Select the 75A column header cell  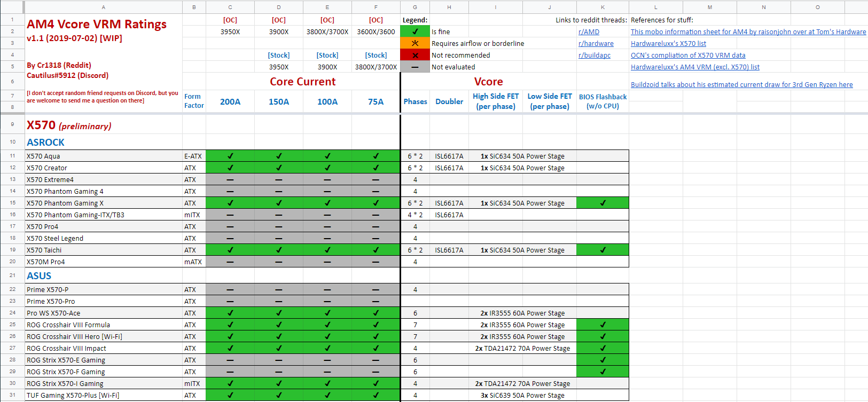point(376,101)
